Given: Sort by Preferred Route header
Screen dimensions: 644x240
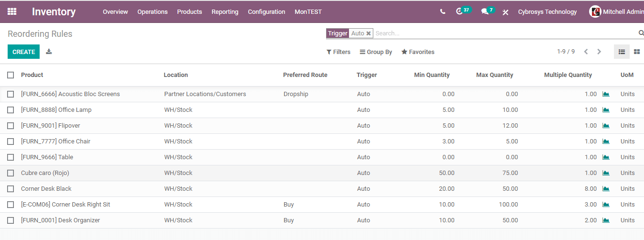Looking at the screenshot, I should click(x=305, y=75).
